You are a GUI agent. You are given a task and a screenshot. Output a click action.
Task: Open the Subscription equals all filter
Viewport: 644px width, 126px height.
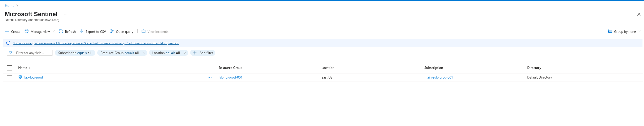click(75, 53)
